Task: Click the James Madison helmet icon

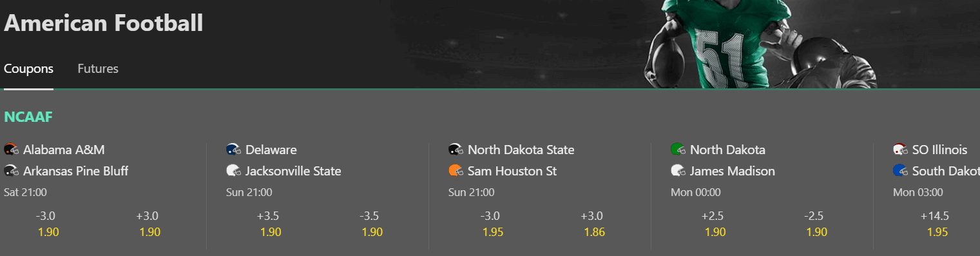Action: (678, 171)
